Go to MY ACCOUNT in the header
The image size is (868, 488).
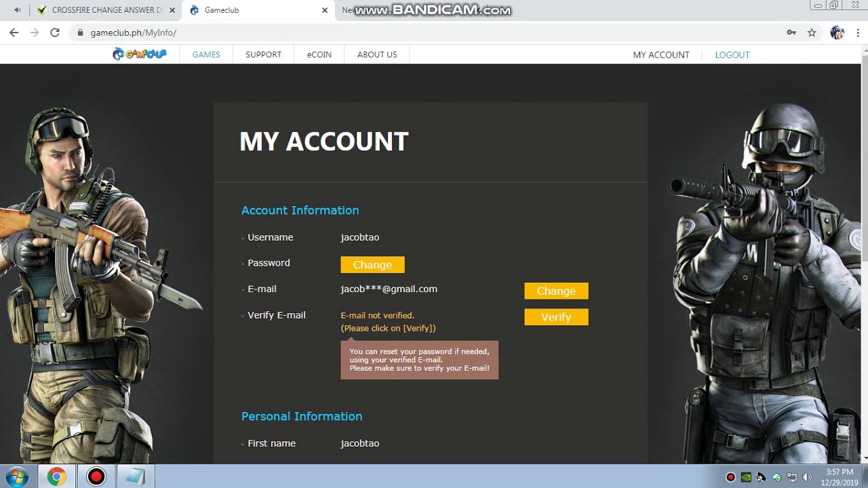[x=661, y=55]
